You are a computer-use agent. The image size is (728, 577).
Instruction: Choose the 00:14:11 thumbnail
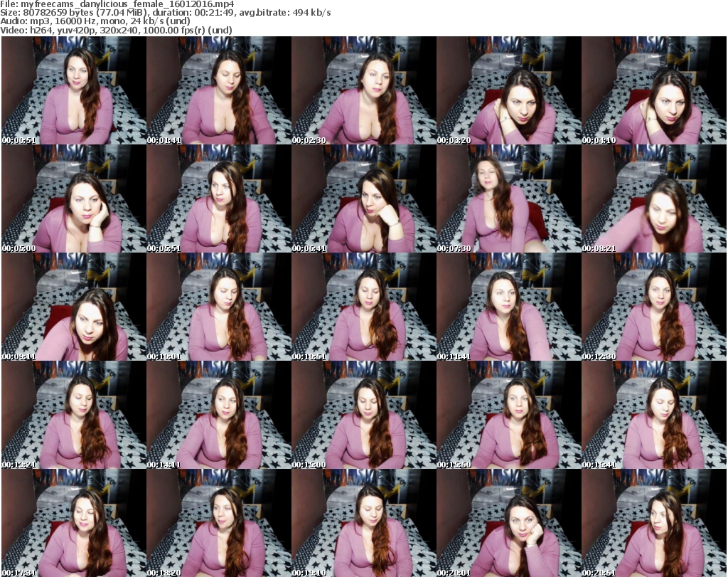tap(219, 415)
